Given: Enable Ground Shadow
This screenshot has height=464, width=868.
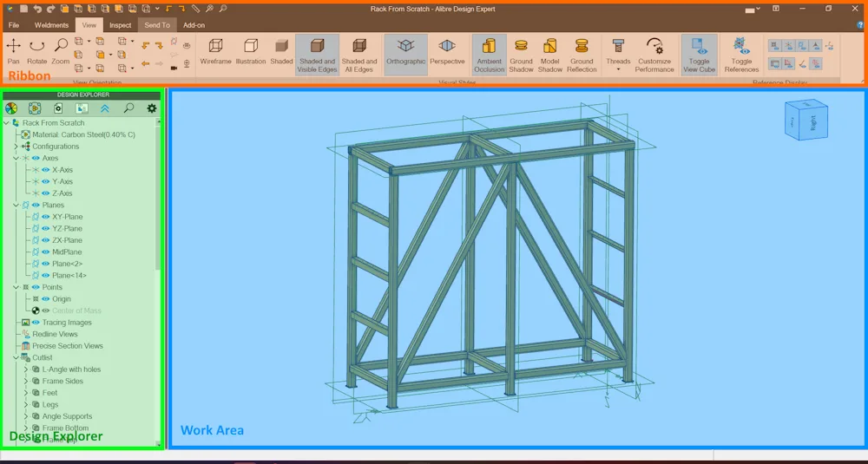Looking at the screenshot, I should [x=521, y=55].
